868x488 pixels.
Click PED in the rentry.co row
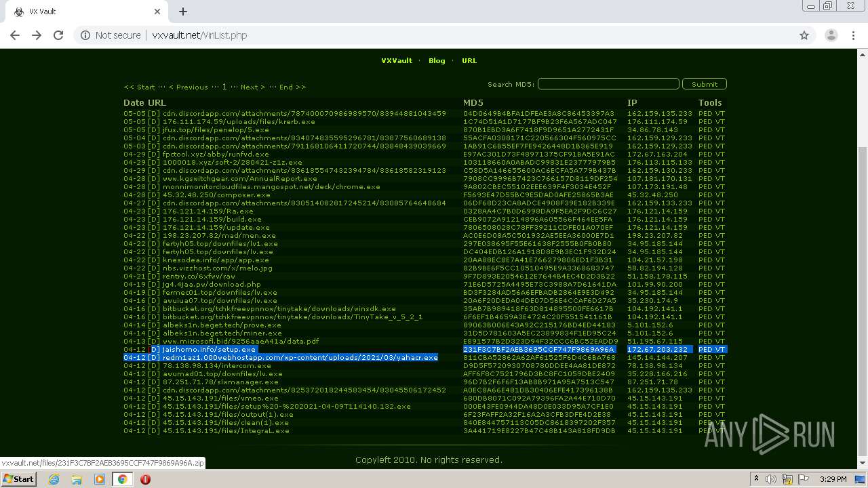click(705, 276)
